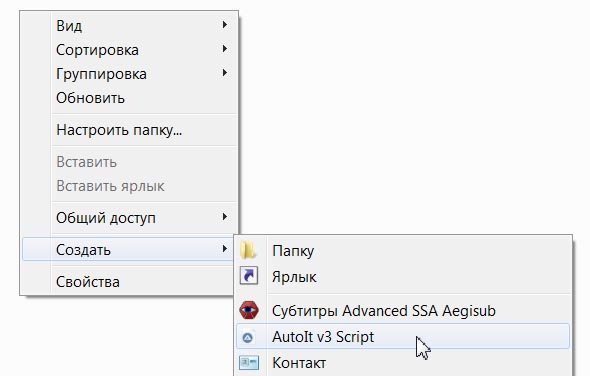Viewport: 590px width, 376px height.
Task: Expand the Группировка submenu arrow
Action: [x=225, y=73]
